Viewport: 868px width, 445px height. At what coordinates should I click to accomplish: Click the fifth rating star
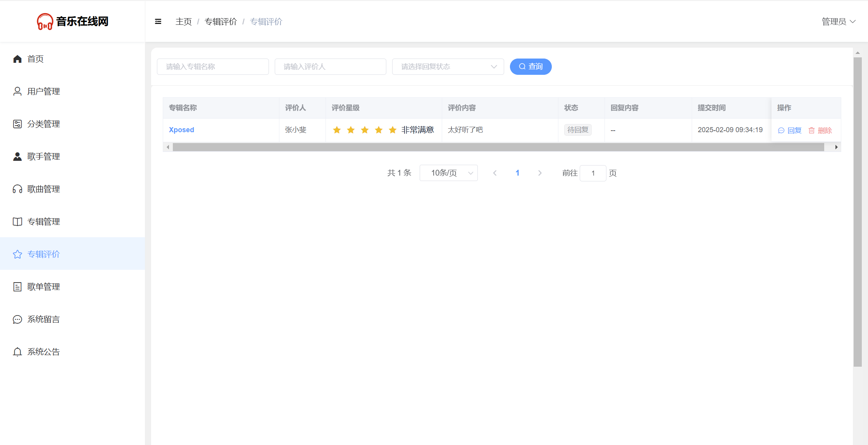pyautogui.click(x=393, y=130)
